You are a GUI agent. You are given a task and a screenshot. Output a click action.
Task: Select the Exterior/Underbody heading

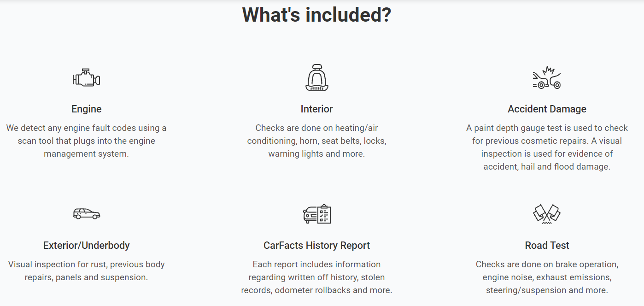tap(87, 246)
